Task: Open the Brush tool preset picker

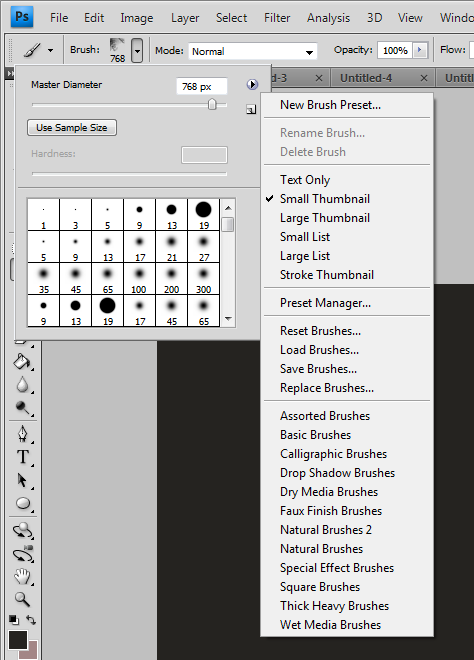Action: [38, 51]
